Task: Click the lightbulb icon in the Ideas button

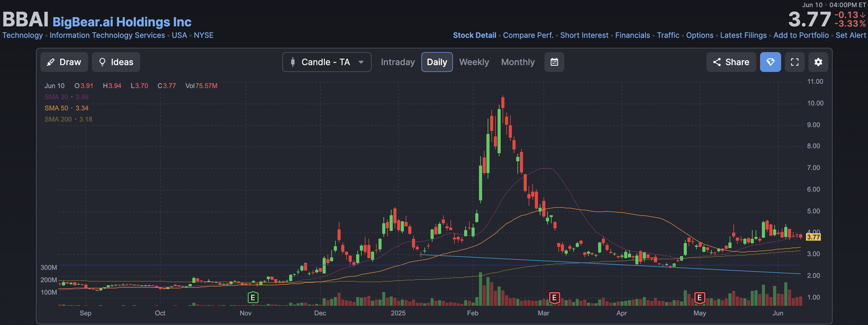Action: coord(102,62)
